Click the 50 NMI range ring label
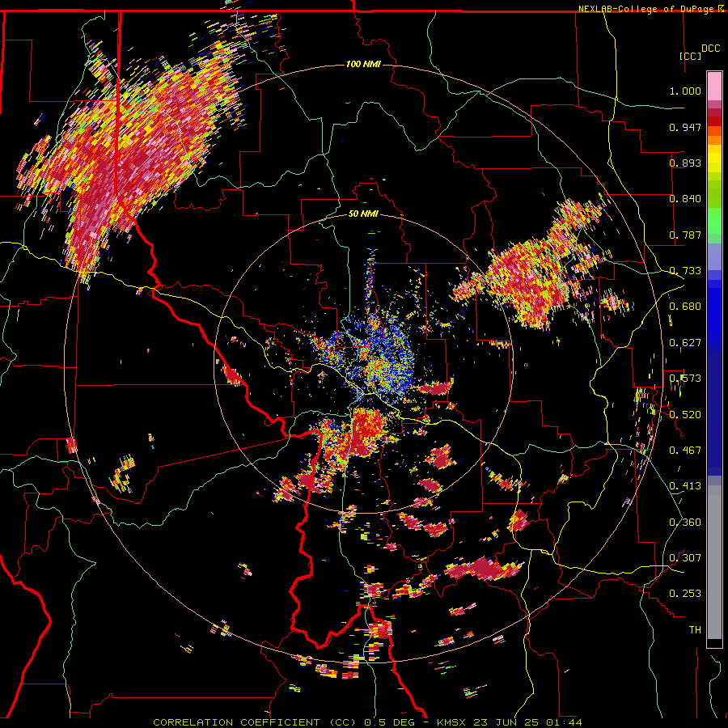The height and width of the screenshot is (728, 728). tap(363, 214)
